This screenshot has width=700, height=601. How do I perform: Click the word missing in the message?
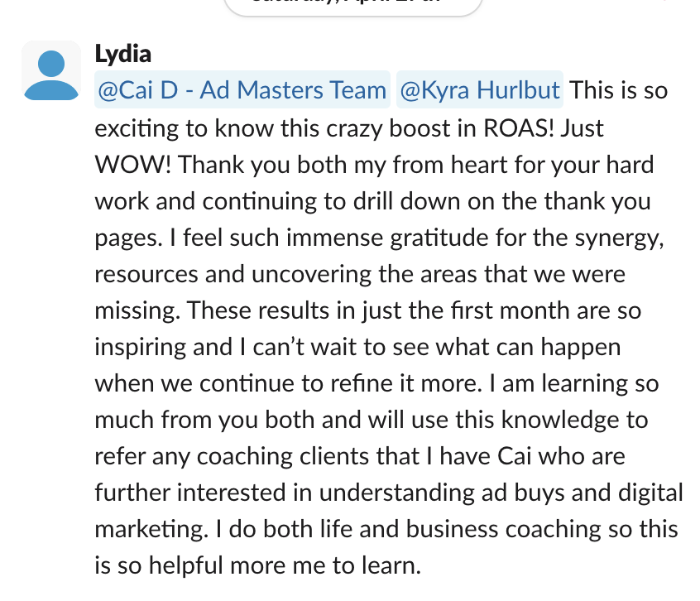[137, 311]
